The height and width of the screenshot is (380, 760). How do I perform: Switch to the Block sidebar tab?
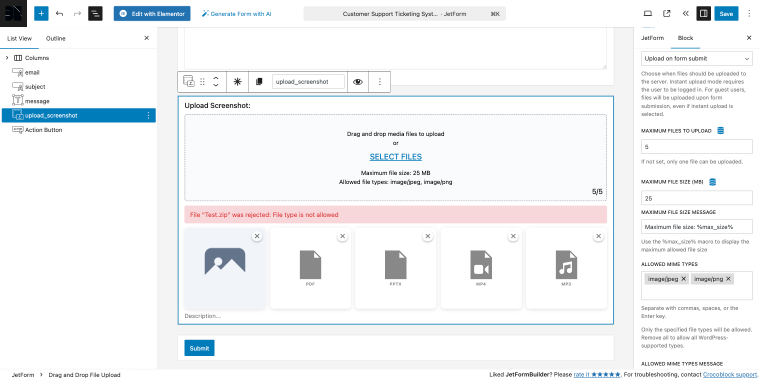coord(685,38)
